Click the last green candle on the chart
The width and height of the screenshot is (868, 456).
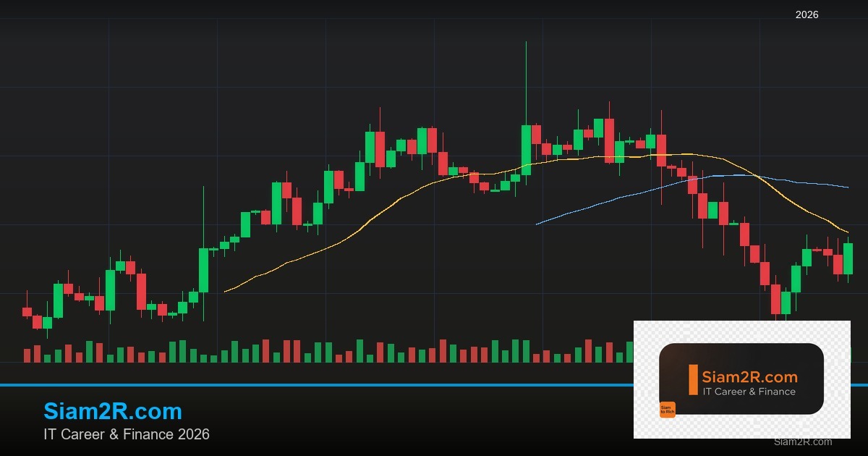click(x=848, y=258)
